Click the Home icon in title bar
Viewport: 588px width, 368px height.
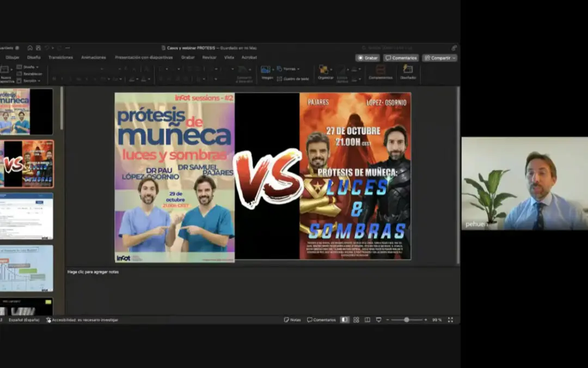point(30,48)
